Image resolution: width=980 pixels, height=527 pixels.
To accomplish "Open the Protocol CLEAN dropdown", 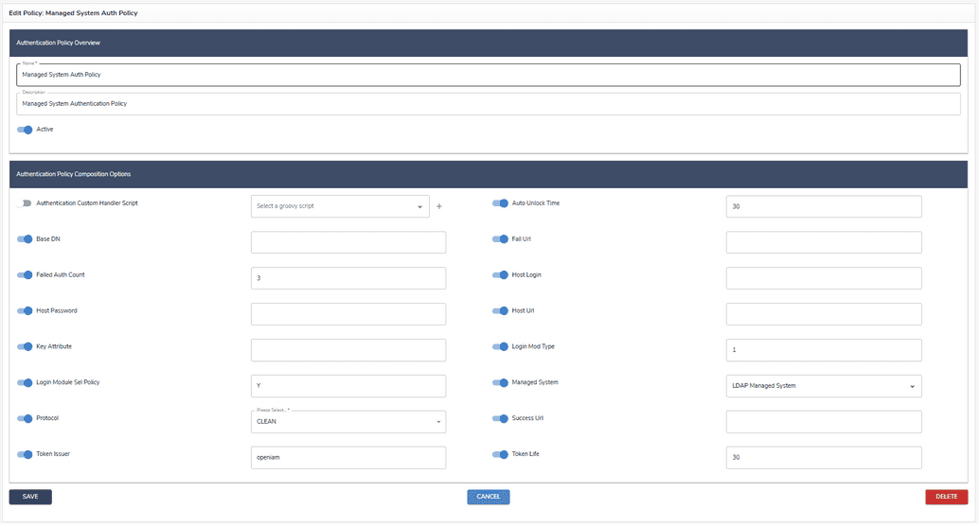I will coord(348,422).
